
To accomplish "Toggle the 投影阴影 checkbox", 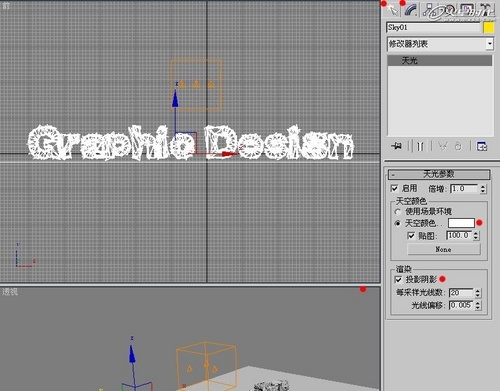I will [398, 279].
